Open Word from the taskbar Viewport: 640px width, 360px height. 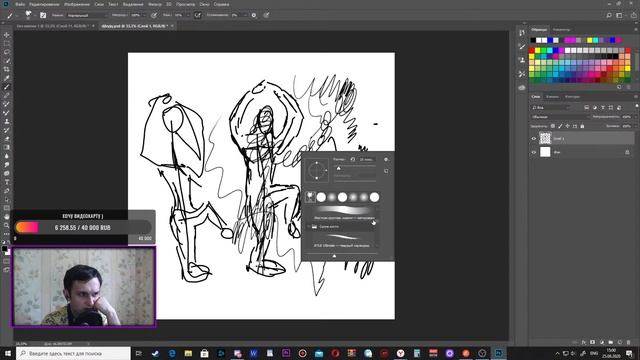[253, 353]
